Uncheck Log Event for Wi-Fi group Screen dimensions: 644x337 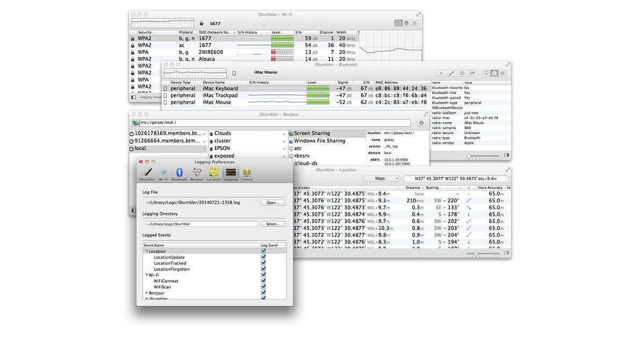264,275
